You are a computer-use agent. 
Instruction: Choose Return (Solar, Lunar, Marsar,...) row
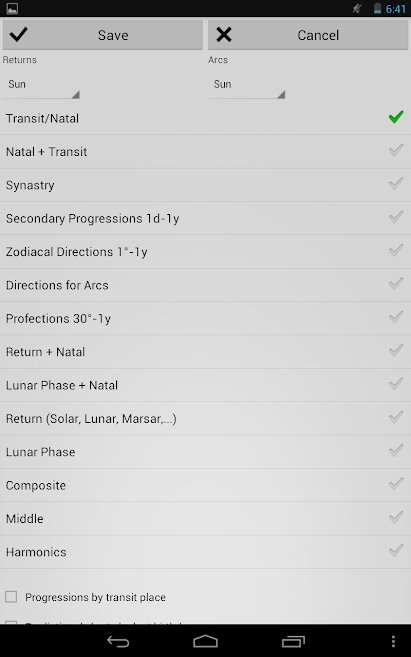[x=205, y=419]
